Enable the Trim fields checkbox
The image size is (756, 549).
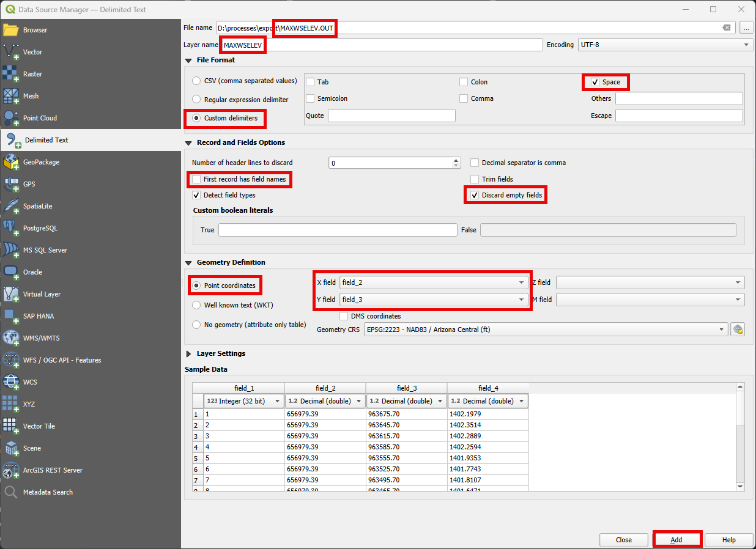pyautogui.click(x=475, y=179)
